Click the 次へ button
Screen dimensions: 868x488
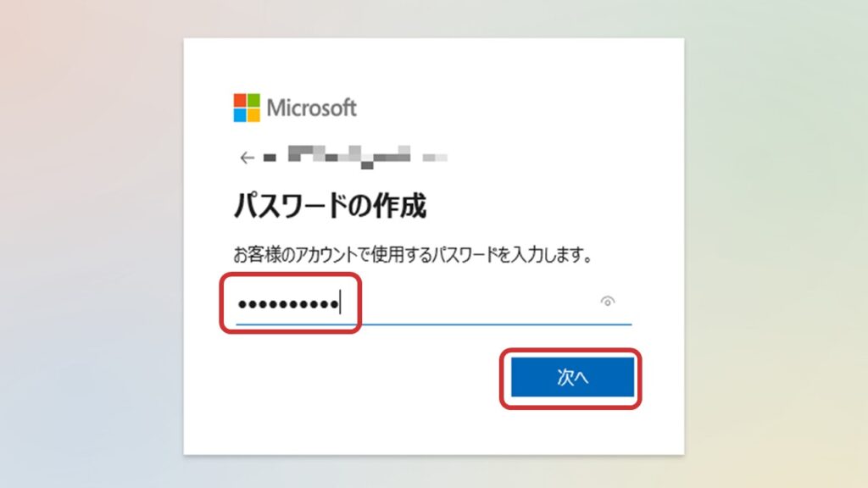click(572, 377)
